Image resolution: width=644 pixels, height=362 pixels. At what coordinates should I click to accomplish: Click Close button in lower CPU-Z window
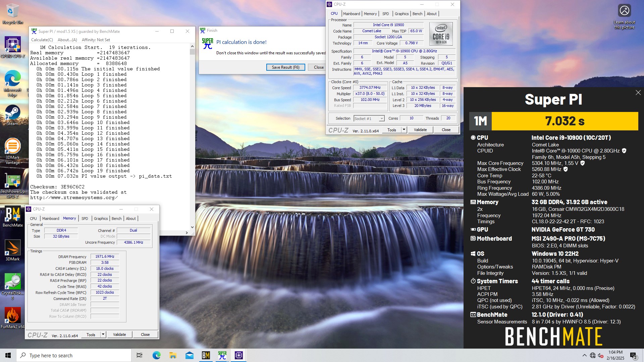pyautogui.click(x=145, y=335)
